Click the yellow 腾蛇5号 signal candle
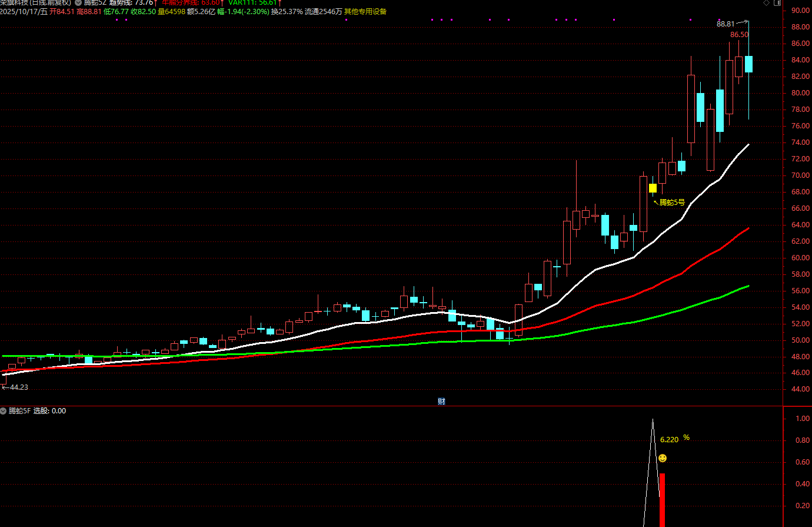The width and height of the screenshot is (812, 527). click(653, 188)
